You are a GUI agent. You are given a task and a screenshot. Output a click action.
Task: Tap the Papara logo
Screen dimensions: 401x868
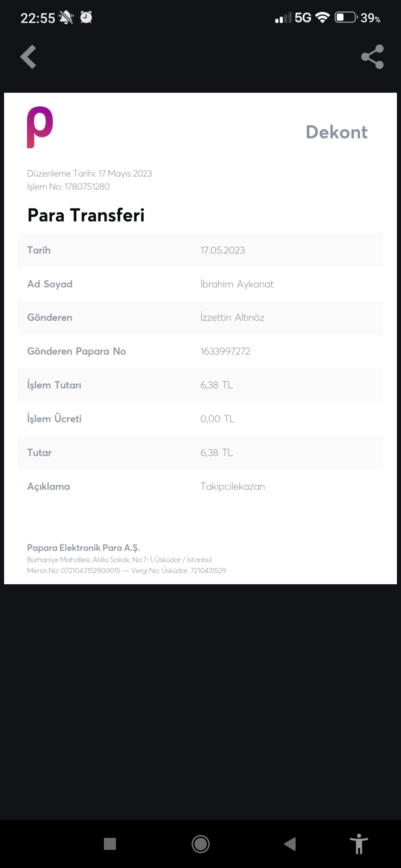pos(40,127)
